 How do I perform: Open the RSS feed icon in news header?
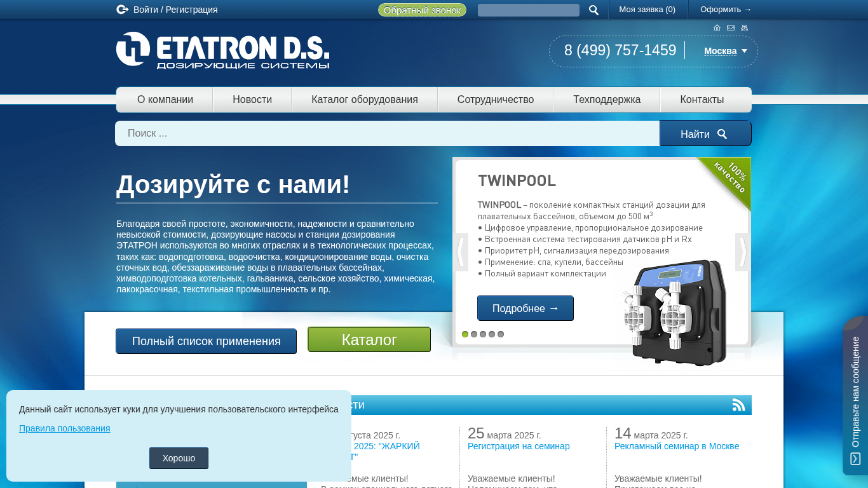(738, 405)
